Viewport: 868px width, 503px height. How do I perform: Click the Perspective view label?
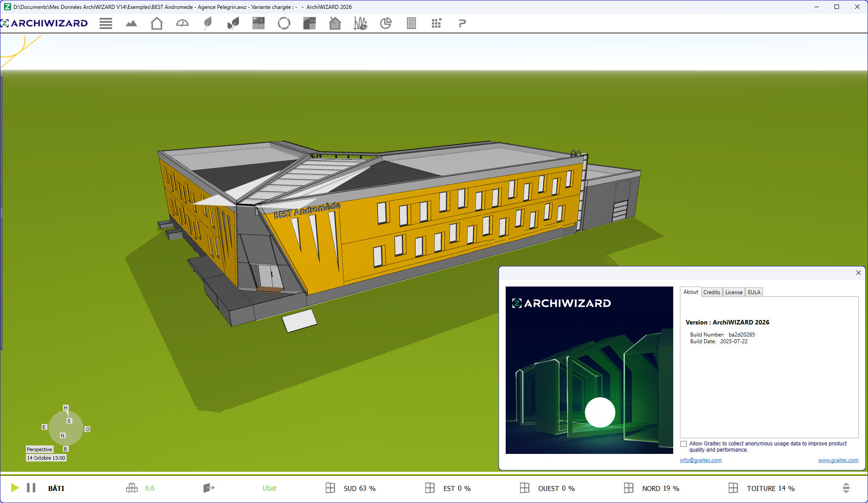point(39,449)
